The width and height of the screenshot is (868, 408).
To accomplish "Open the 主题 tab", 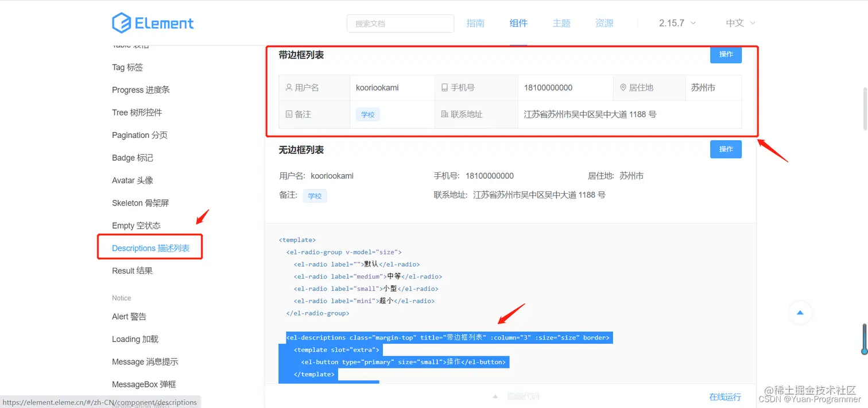I will click(561, 23).
